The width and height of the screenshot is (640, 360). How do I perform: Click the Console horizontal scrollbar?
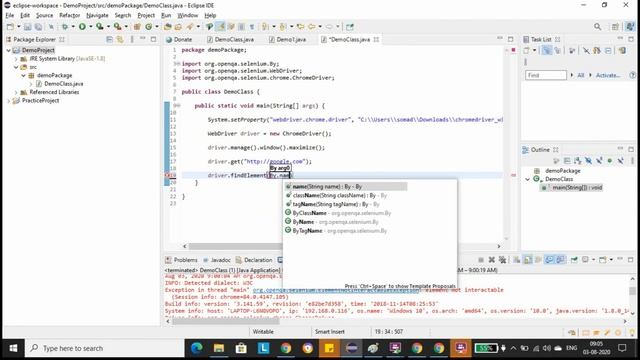225,321
